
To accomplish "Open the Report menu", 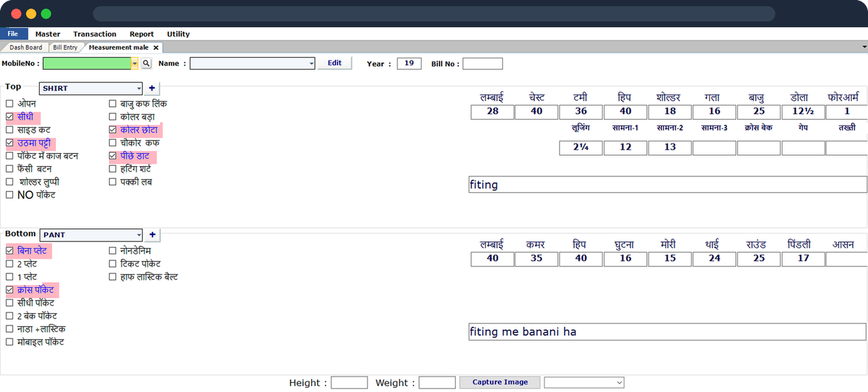I will click(x=142, y=34).
